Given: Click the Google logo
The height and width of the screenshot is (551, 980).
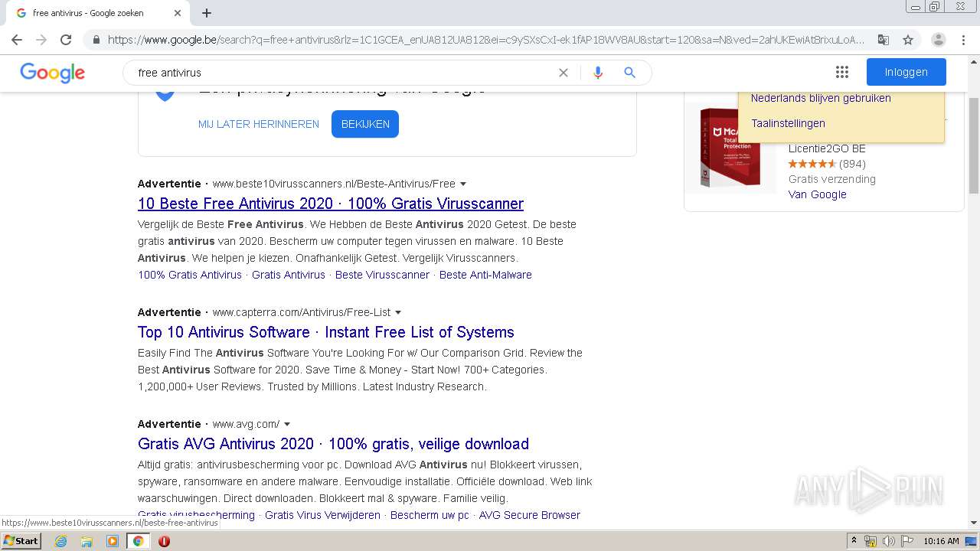Looking at the screenshot, I should click(x=52, y=73).
